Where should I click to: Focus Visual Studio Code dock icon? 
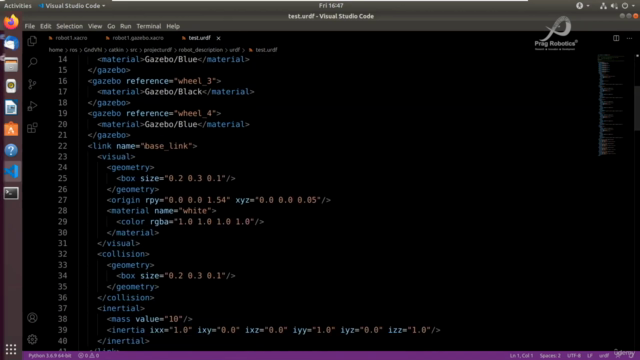[11, 171]
